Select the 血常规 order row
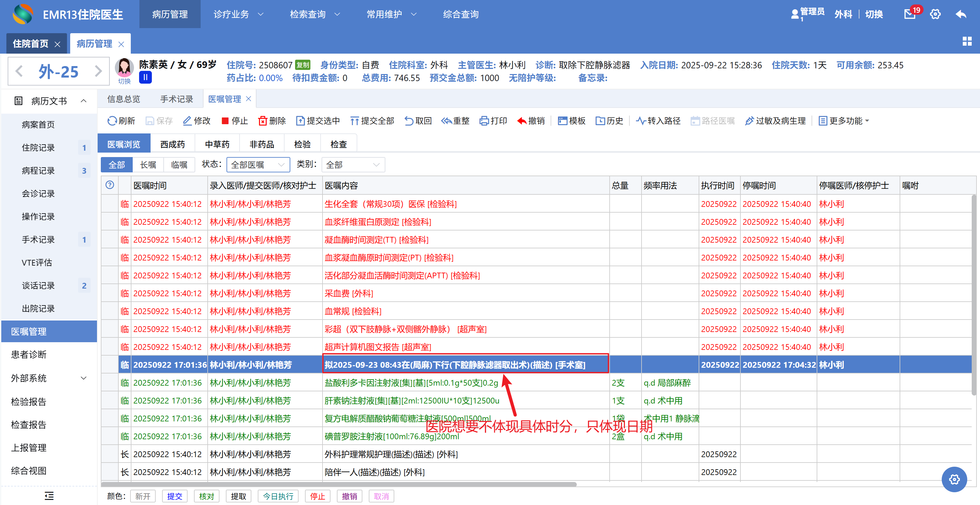Image resolution: width=980 pixels, height=505 pixels. pyautogui.click(x=353, y=311)
